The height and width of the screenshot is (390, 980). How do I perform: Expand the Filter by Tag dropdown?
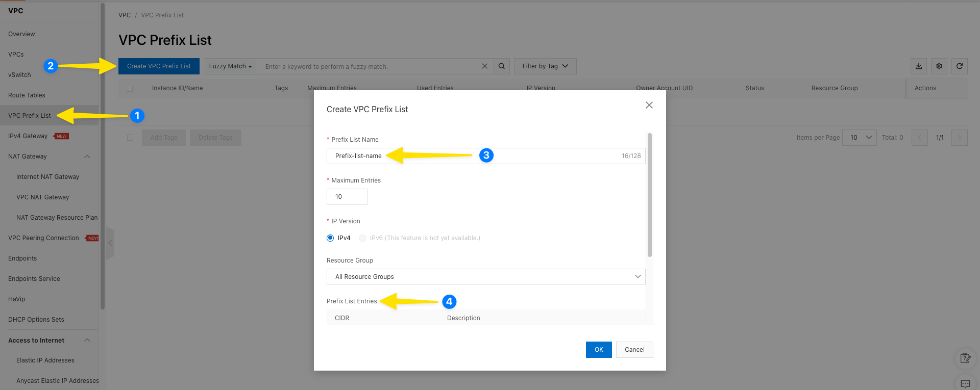pos(545,66)
